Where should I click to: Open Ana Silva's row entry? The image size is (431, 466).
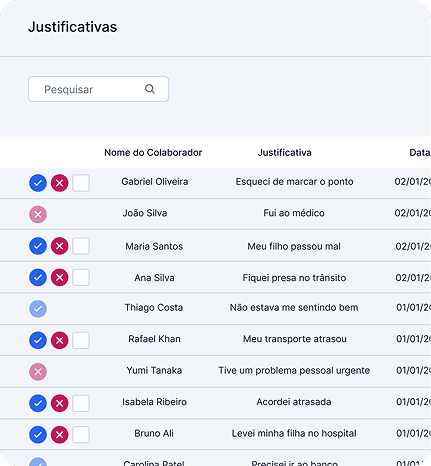tap(215, 277)
